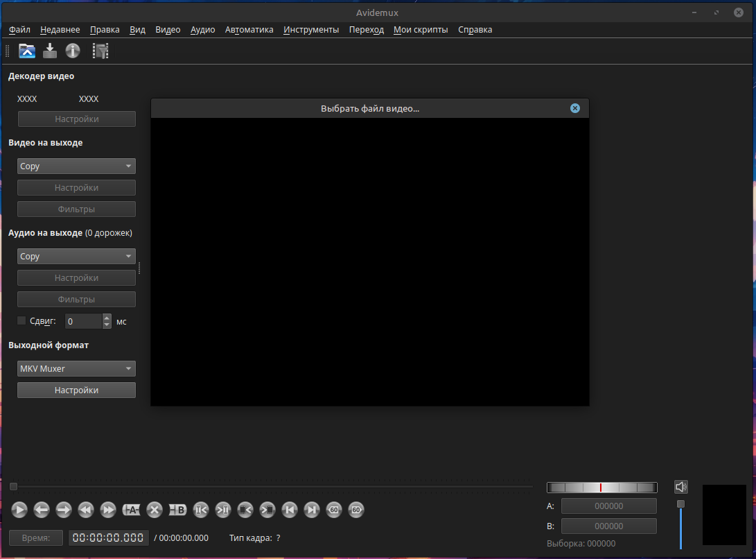Show file information via the info icon

point(73,51)
